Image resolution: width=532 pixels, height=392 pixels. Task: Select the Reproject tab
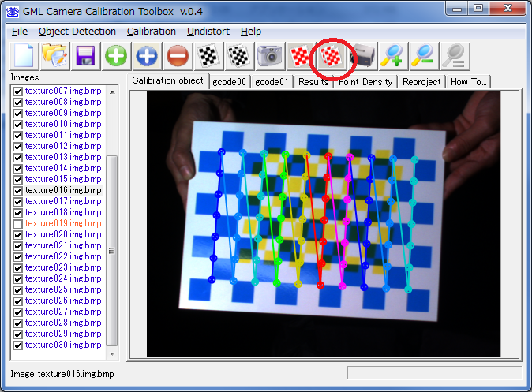point(421,82)
